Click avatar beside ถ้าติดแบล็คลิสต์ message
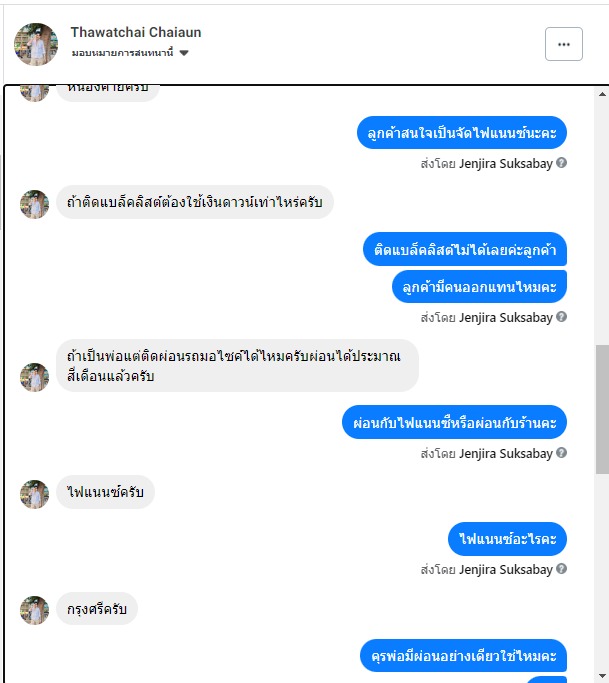This screenshot has height=683, width=609. 34,204
